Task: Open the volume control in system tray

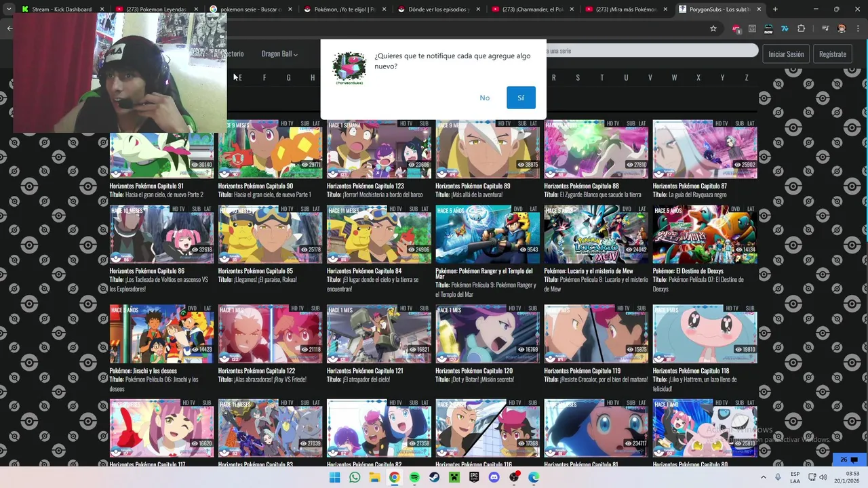Action: coord(823,477)
